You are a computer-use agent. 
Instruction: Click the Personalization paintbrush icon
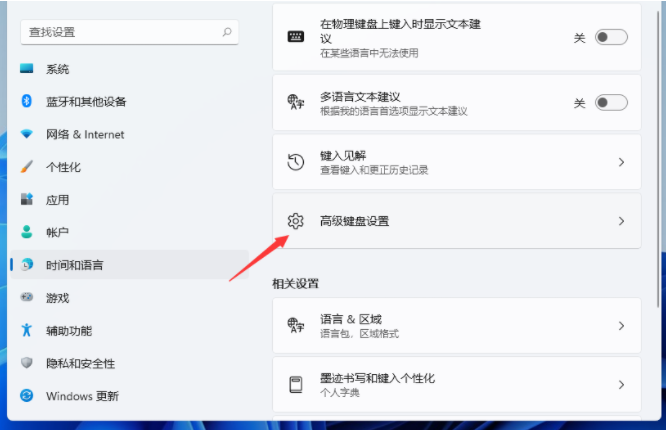[x=27, y=167]
